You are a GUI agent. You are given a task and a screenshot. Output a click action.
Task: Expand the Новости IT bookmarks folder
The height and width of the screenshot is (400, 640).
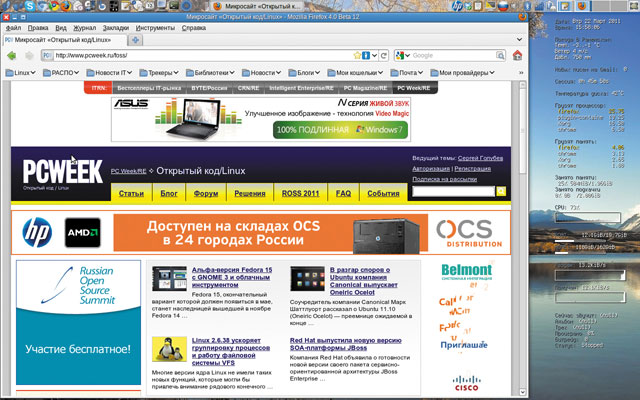(x=109, y=73)
